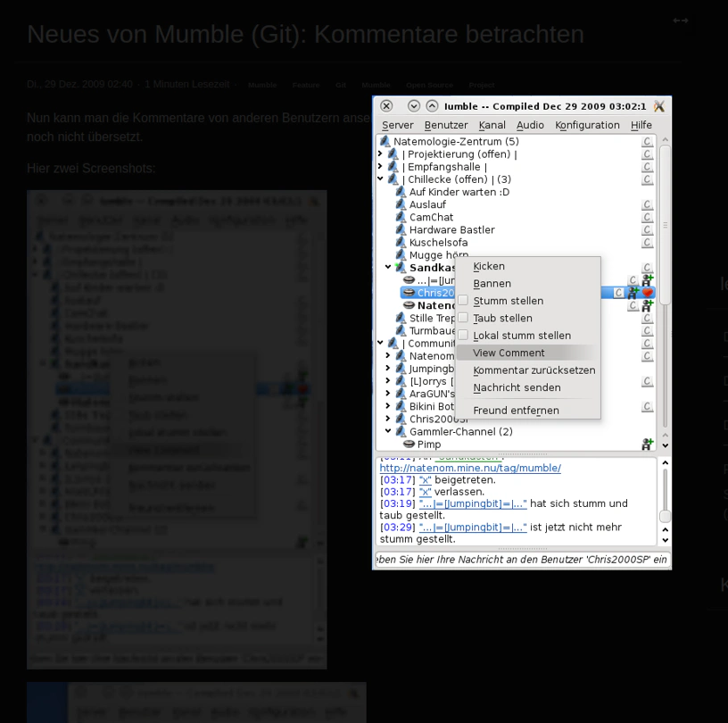The image size is (728, 723).
Task: Click the chat log scrollbar handle
Action: (665, 517)
